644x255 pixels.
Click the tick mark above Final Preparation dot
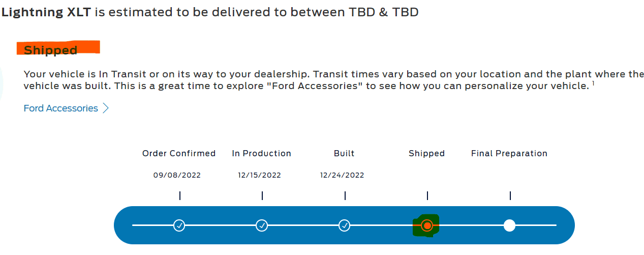tap(510, 195)
